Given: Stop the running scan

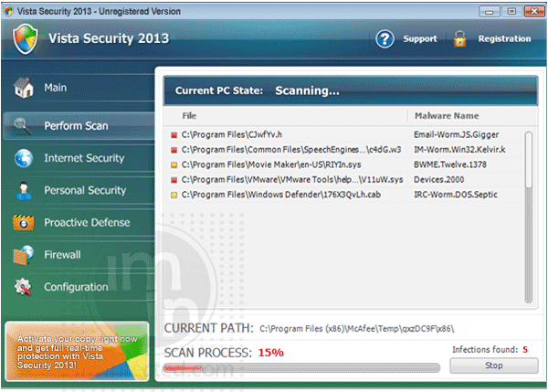Looking at the screenshot, I should 494,366.
